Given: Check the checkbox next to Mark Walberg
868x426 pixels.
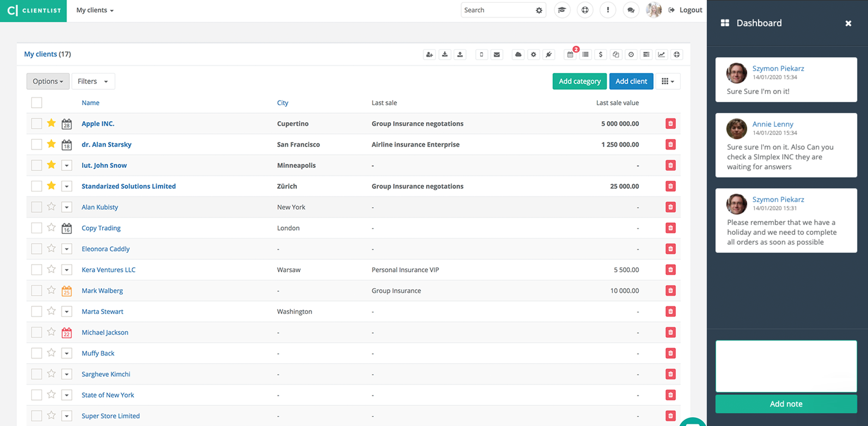Looking at the screenshot, I should click(36, 290).
